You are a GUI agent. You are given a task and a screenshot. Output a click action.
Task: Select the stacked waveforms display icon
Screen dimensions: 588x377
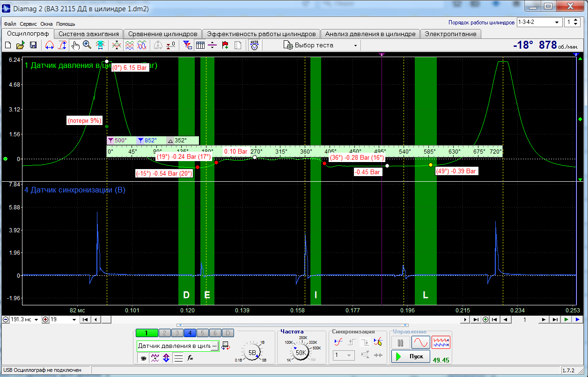coord(130,45)
